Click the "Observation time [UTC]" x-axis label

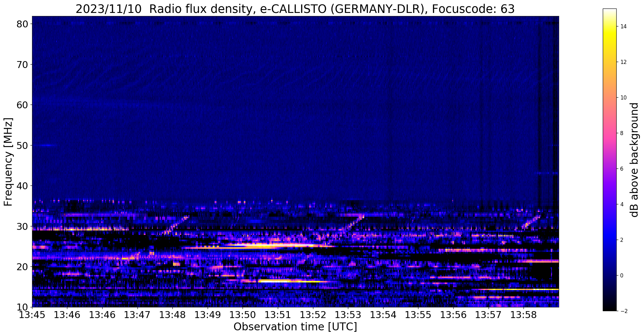pos(295,327)
